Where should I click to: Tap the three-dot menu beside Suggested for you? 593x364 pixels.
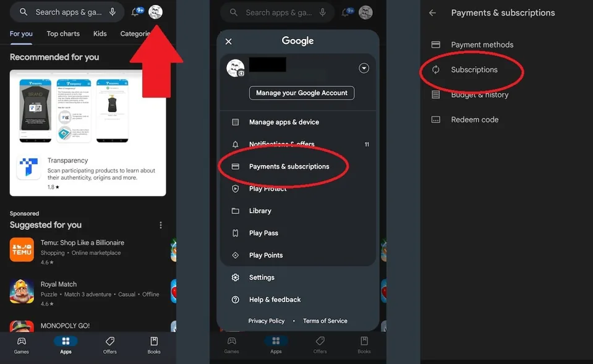161,225
